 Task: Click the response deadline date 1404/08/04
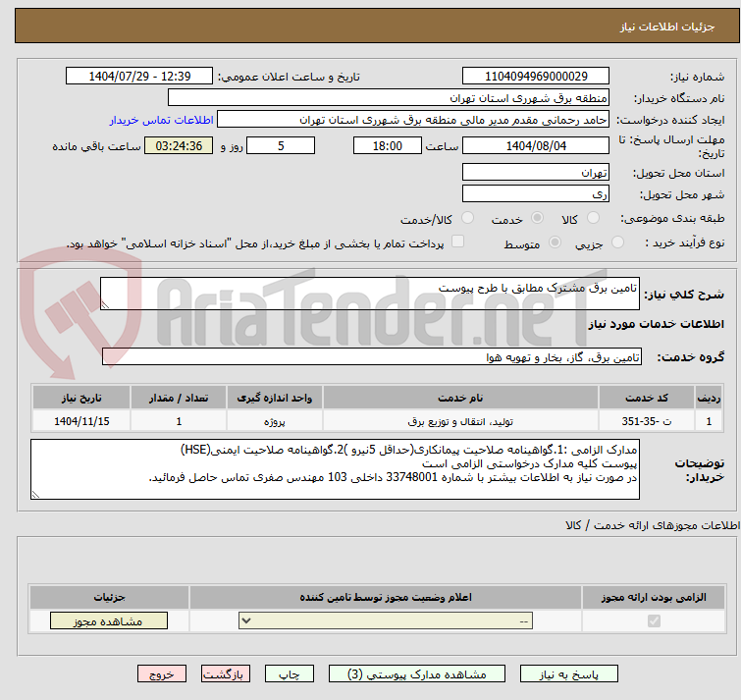tap(536, 145)
